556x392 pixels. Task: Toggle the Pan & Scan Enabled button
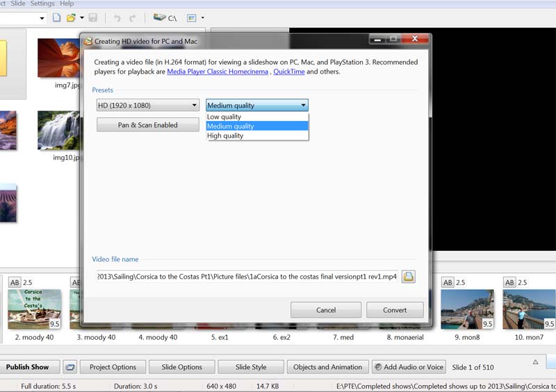tap(147, 125)
